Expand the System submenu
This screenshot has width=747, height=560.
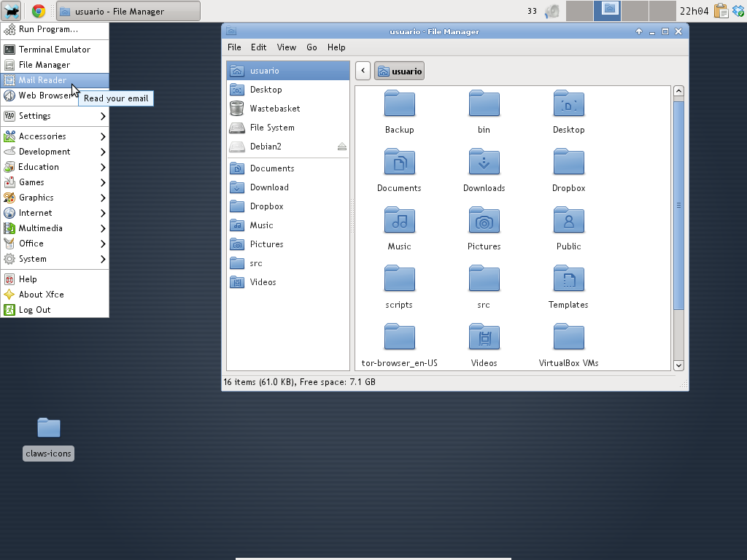55,259
